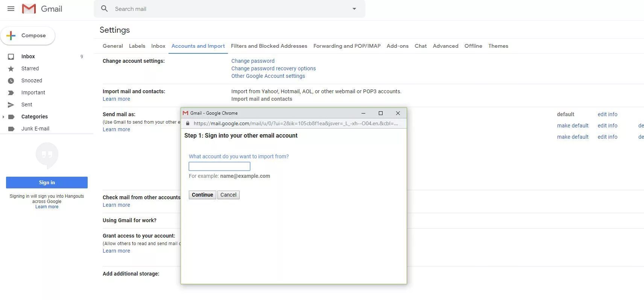Click the Snoozed clock icon
Screen dimensions: 644x300
(11, 81)
